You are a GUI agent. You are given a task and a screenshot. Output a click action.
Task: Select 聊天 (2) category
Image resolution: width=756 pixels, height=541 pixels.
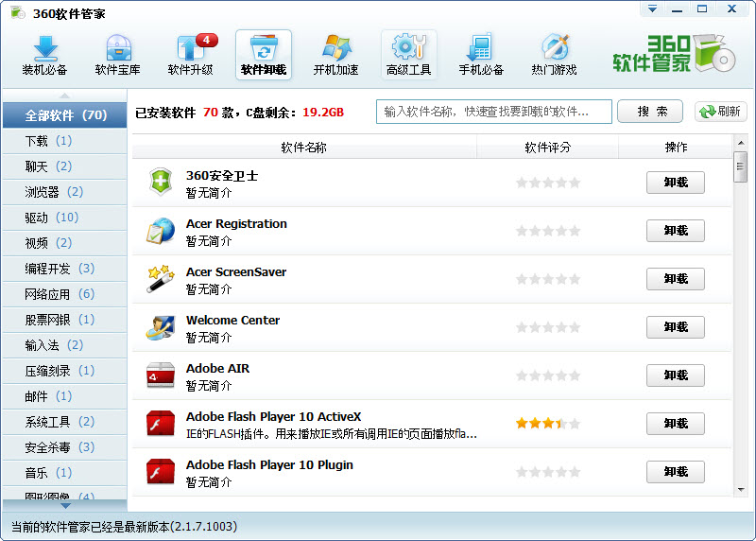[x=64, y=166]
